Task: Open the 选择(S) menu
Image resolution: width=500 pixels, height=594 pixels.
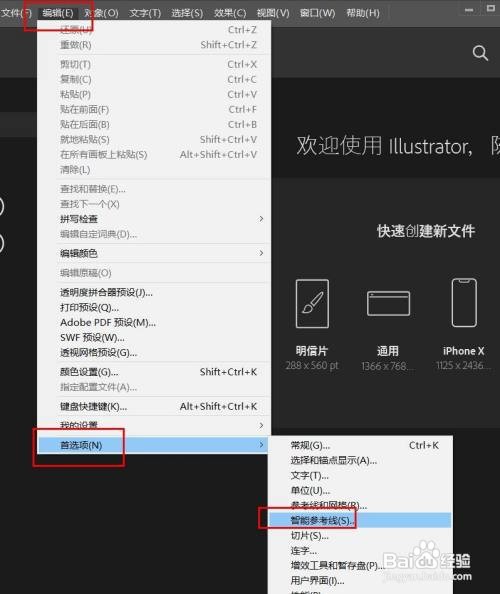Action: (x=187, y=13)
